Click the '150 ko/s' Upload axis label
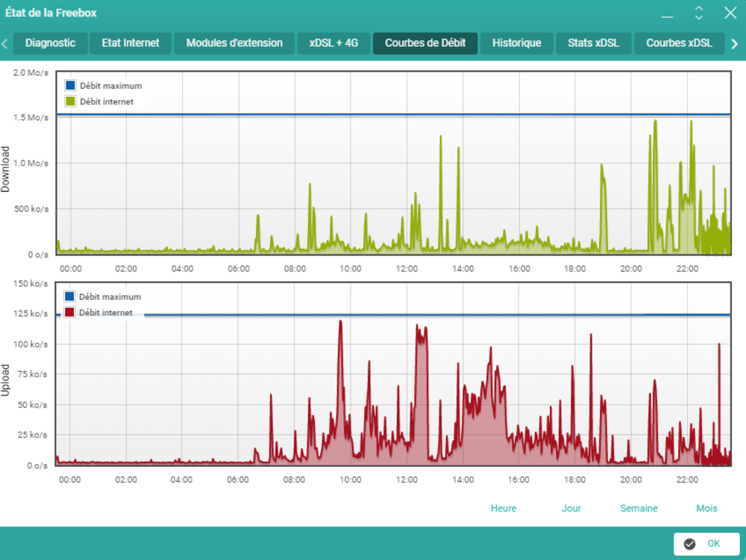 (x=31, y=284)
